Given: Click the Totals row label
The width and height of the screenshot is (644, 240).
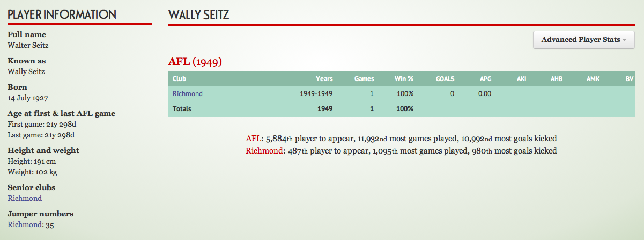Looking at the screenshot, I should (182, 109).
